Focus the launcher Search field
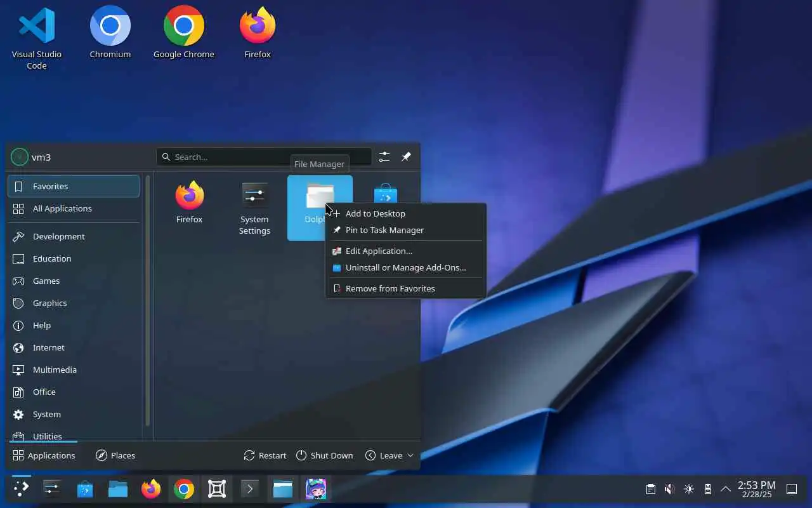The height and width of the screenshot is (508, 812). pyautogui.click(x=264, y=157)
